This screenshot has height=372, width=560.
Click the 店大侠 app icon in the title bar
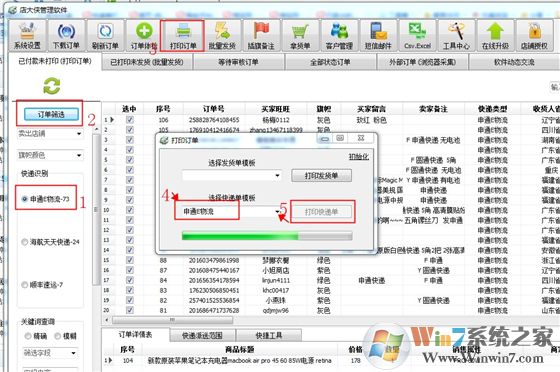13,10
